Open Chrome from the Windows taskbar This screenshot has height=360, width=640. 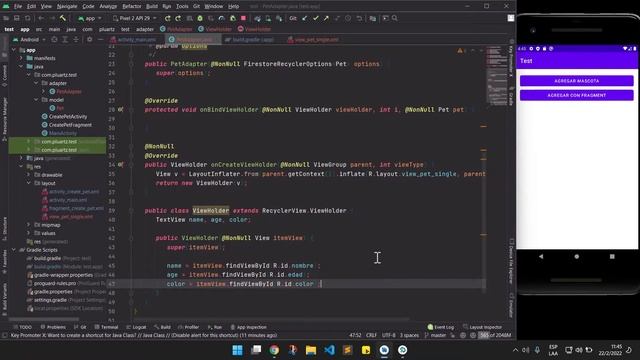click(x=274, y=350)
